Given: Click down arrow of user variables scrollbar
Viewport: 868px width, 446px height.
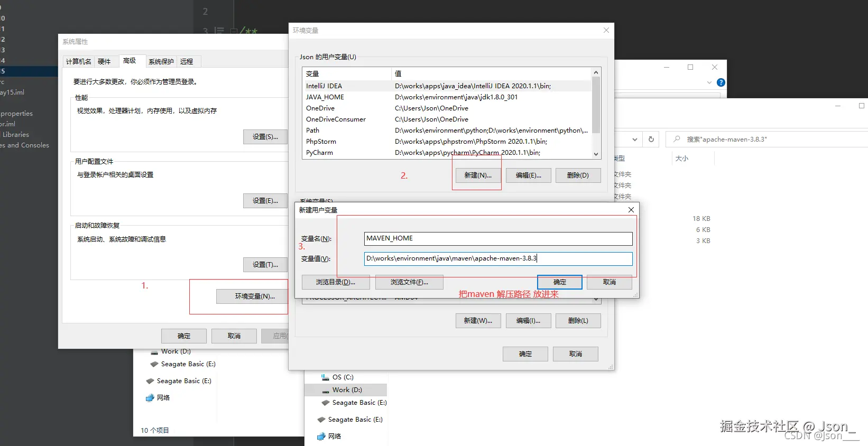Looking at the screenshot, I should tap(596, 154).
